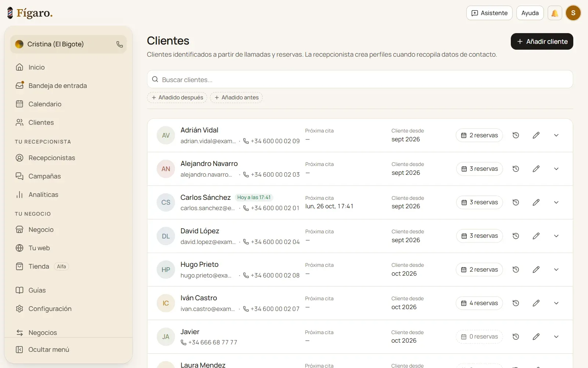The width and height of the screenshot is (588, 368).
Task: Edit David López with pencil icon
Action: 536,236
